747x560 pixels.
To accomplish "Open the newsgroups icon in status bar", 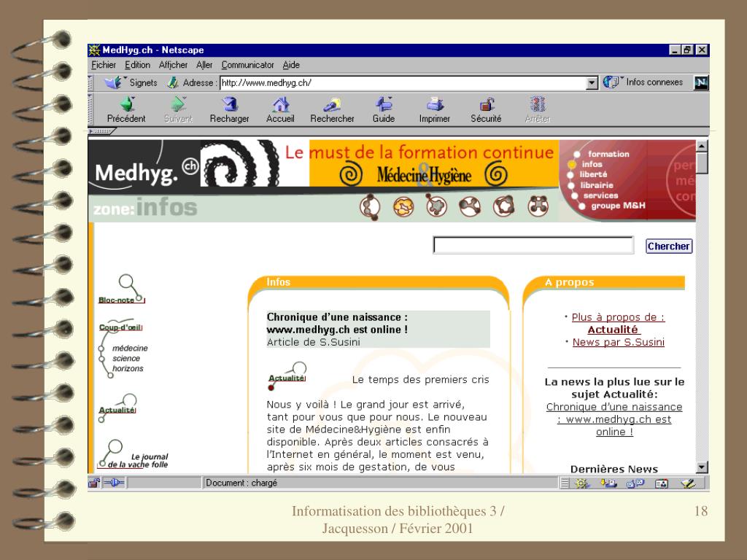I will (x=635, y=483).
